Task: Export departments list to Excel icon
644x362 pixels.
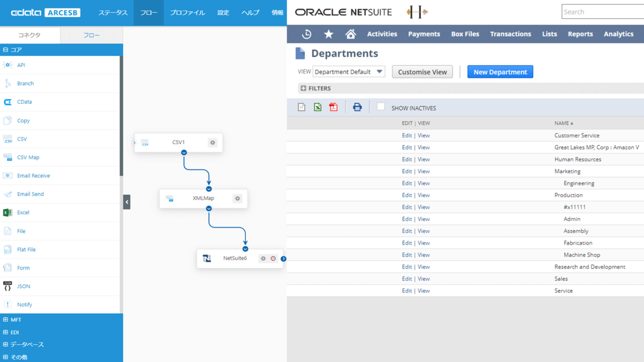Action: pyautogui.click(x=318, y=107)
